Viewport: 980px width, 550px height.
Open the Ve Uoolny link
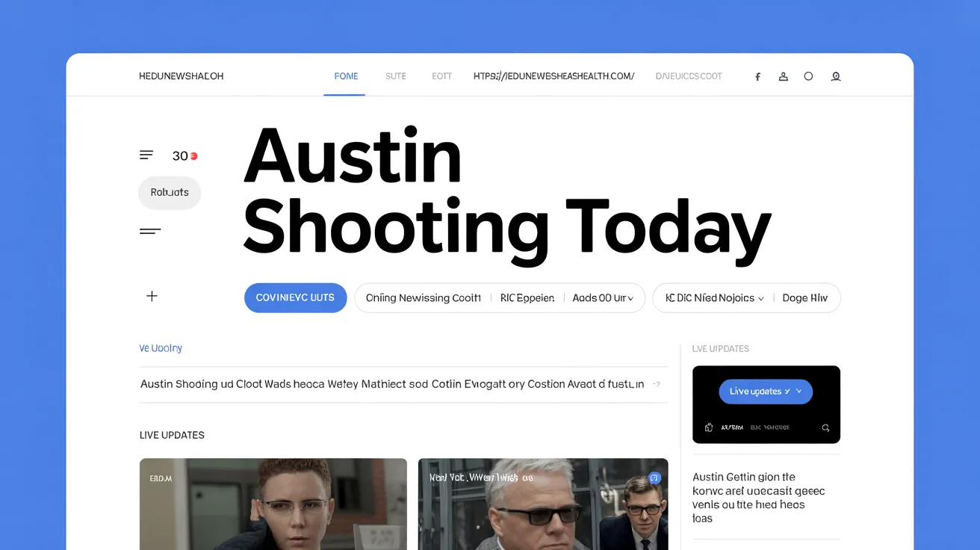[x=161, y=348]
